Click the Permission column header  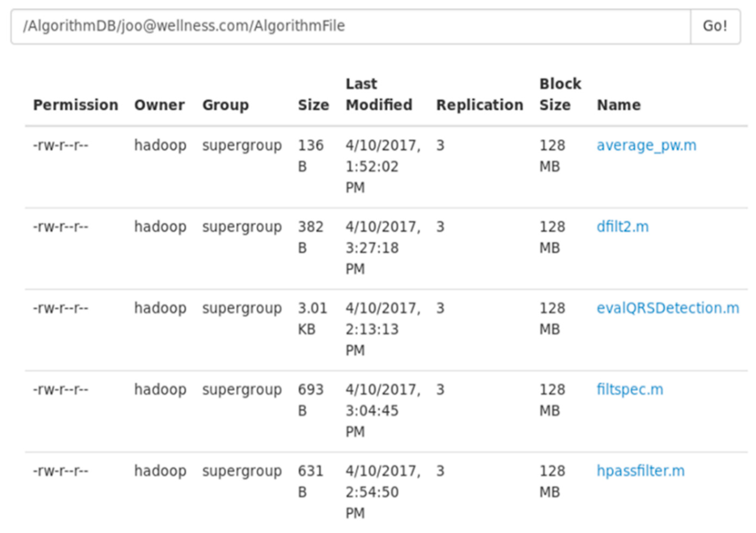pyautogui.click(x=76, y=105)
